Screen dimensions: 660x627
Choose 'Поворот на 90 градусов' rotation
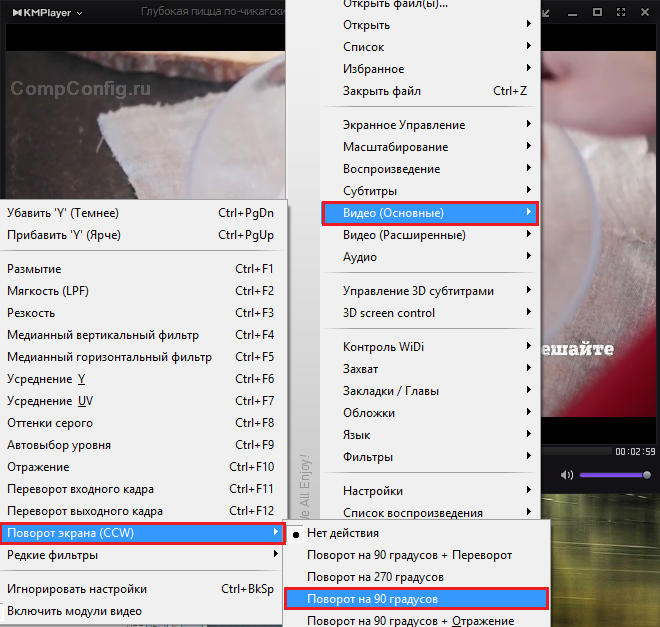point(375,599)
